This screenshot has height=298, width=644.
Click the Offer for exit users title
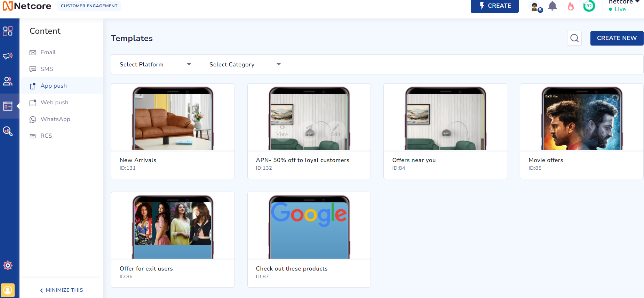pos(146,268)
